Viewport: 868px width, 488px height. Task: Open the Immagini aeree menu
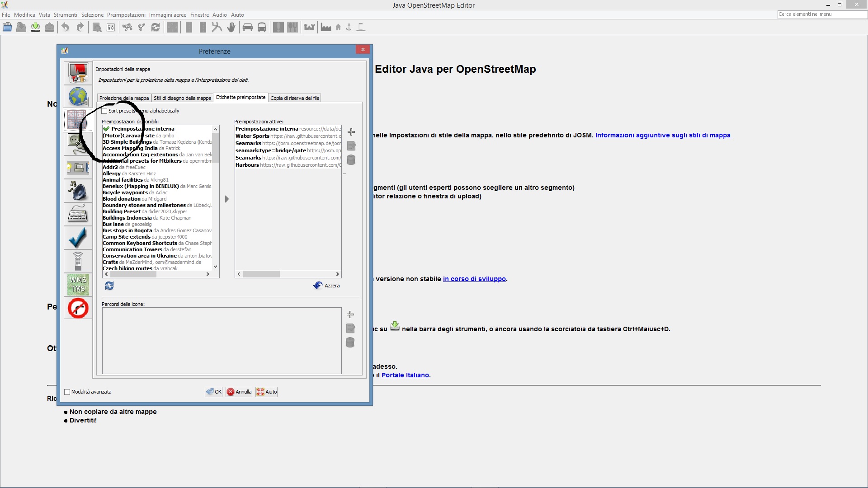click(167, 15)
